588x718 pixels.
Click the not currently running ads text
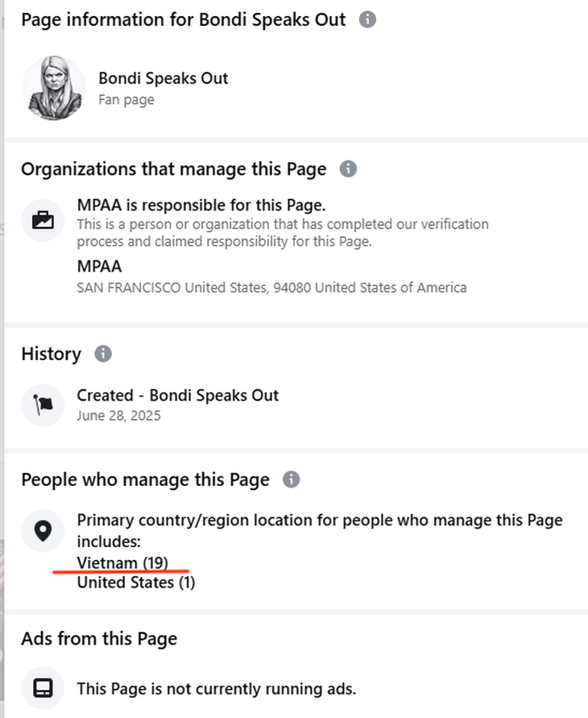pos(216,689)
